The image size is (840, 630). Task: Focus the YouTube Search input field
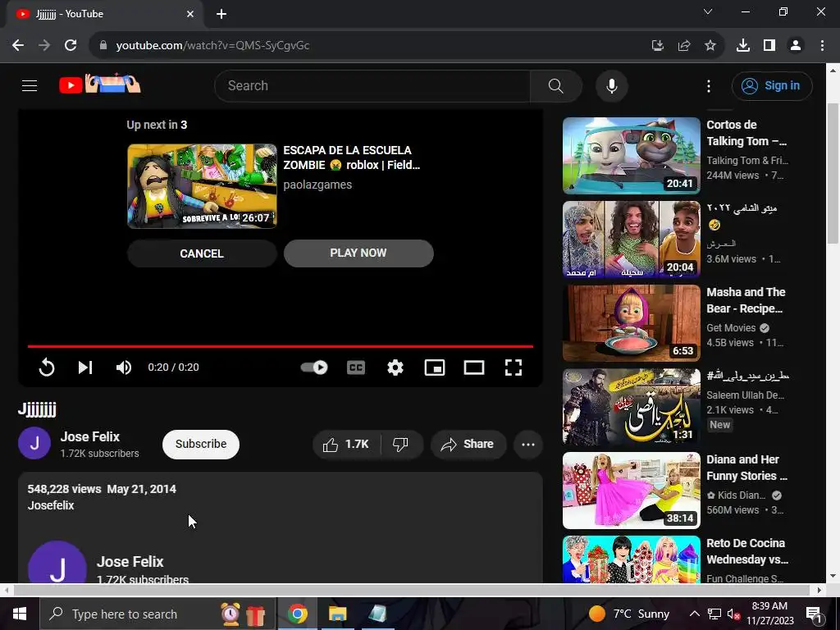click(x=372, y=85)
